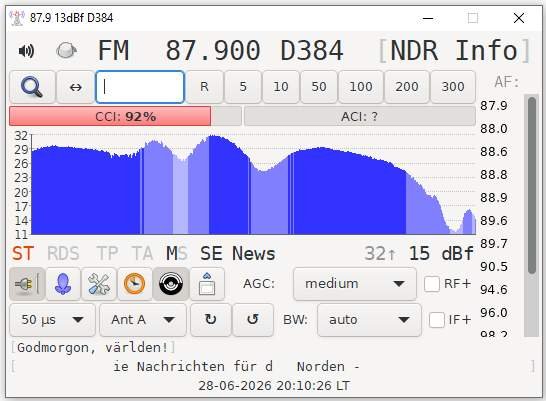
Task: Select 88.6 in the AF list
Action: [x=494, y=152]
